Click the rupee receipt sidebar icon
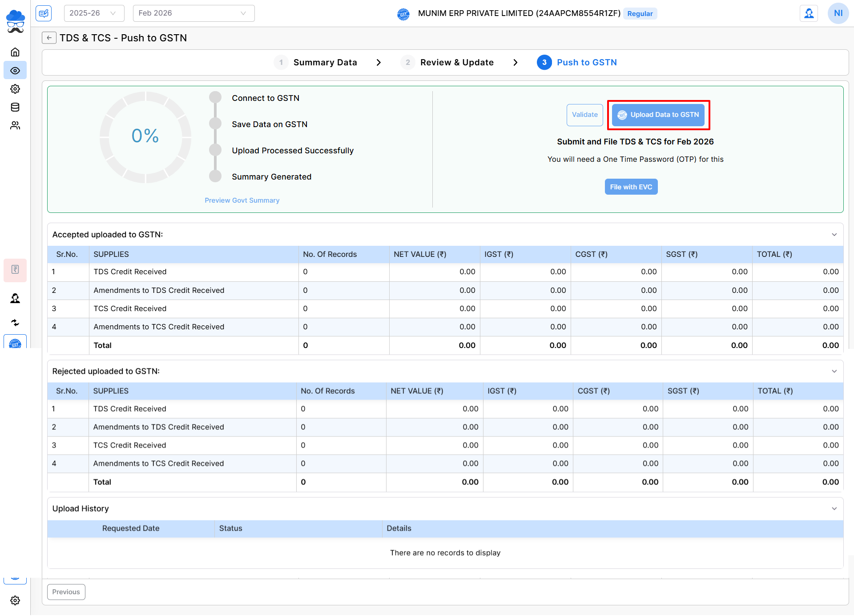The width and height of the screenshot is (854, 616). point(15,270)
